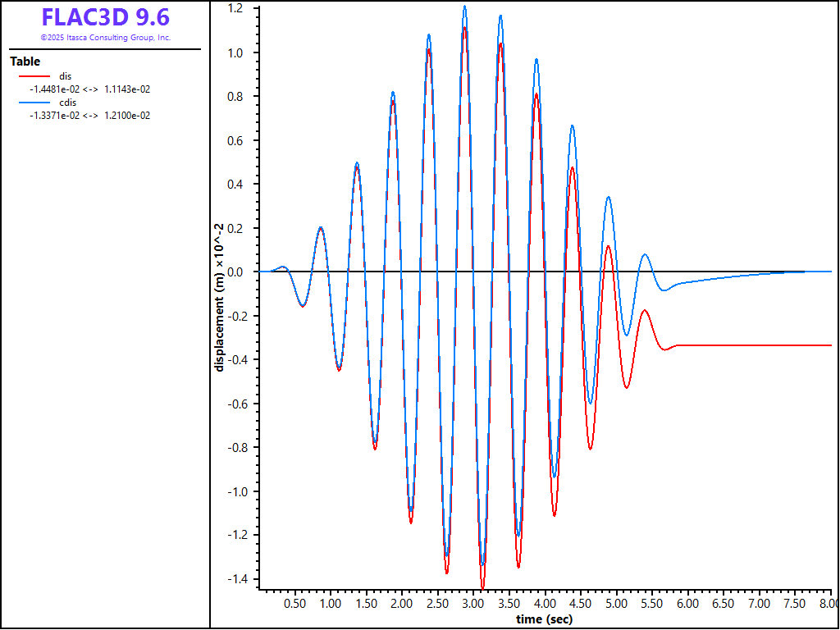Open the Itasca Consulting Group copyright link
Viewport: 840px width, 630px height.
tap(105, 38)
